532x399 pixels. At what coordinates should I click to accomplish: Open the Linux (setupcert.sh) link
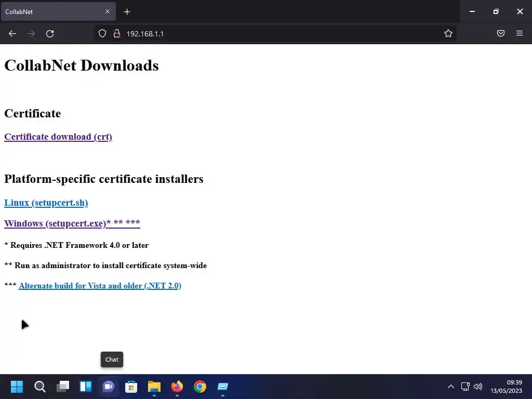(46, 203)
